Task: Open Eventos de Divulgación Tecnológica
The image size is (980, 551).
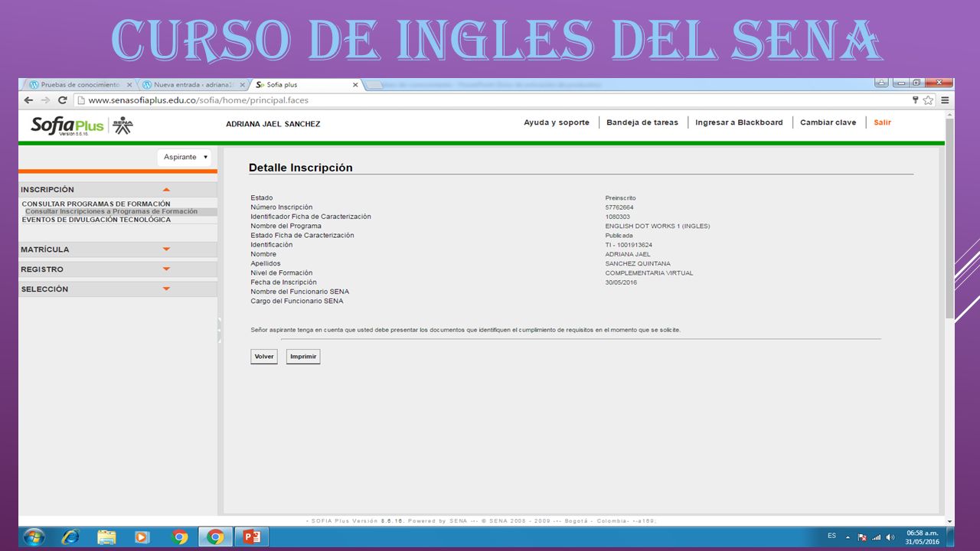Action: 96,220
